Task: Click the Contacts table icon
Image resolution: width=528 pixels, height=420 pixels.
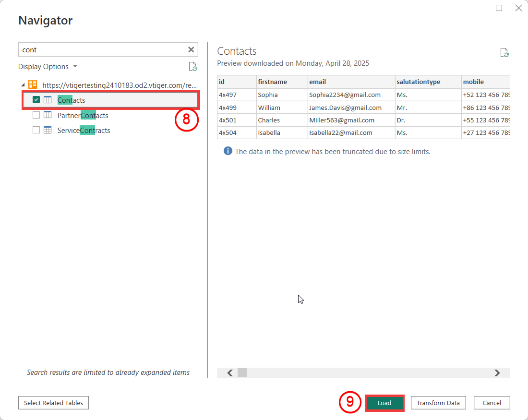Action: (x=48, y=100)
